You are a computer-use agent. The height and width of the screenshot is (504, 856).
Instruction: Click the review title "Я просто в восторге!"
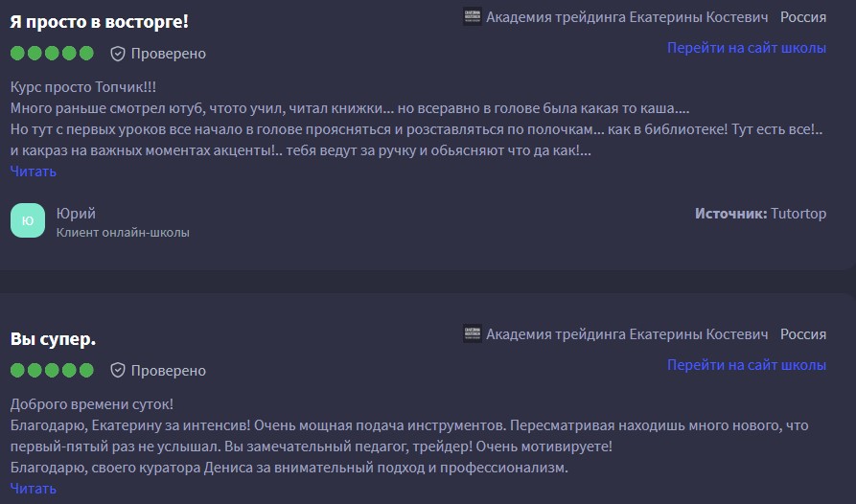pos(99,21)
